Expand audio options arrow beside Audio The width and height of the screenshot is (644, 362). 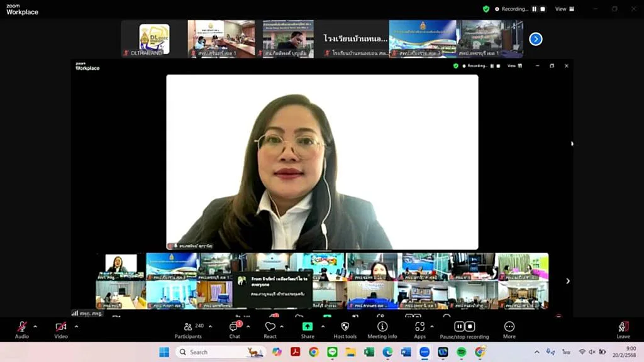click(35, 327)
